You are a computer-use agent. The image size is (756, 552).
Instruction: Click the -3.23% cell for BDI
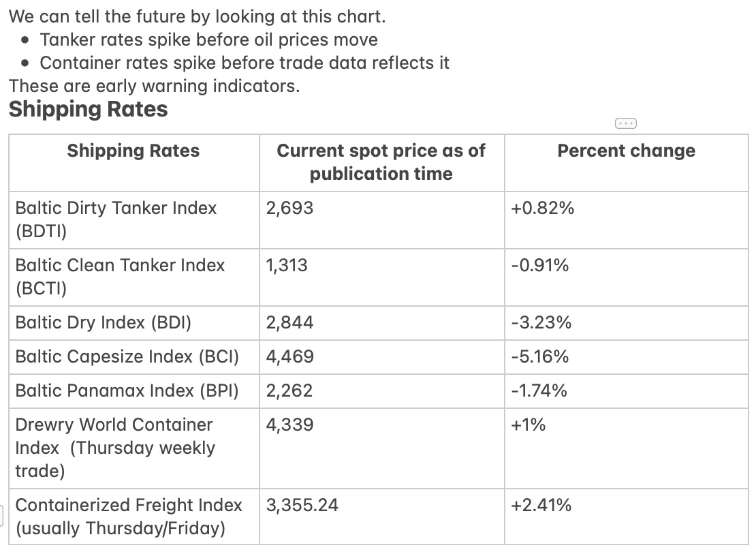[627, 323]
